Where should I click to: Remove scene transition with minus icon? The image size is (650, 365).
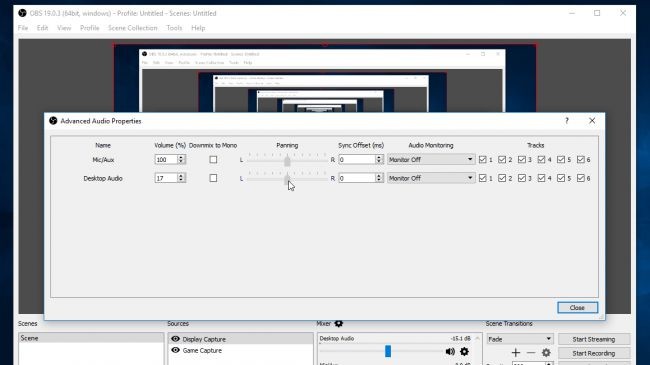point(531,353)
